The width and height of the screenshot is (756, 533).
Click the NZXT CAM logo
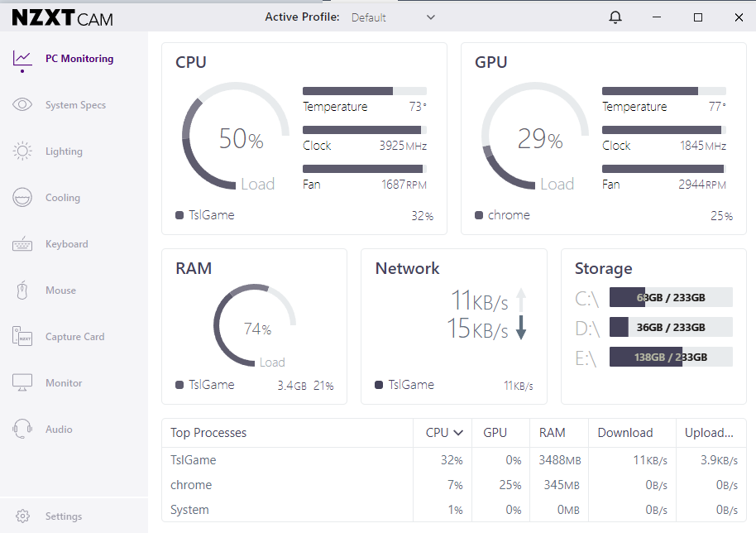pos(62,18)
